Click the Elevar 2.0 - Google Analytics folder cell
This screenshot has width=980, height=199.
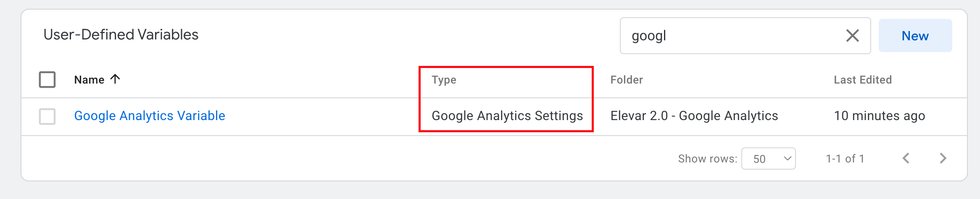click(x=694, y=116)
